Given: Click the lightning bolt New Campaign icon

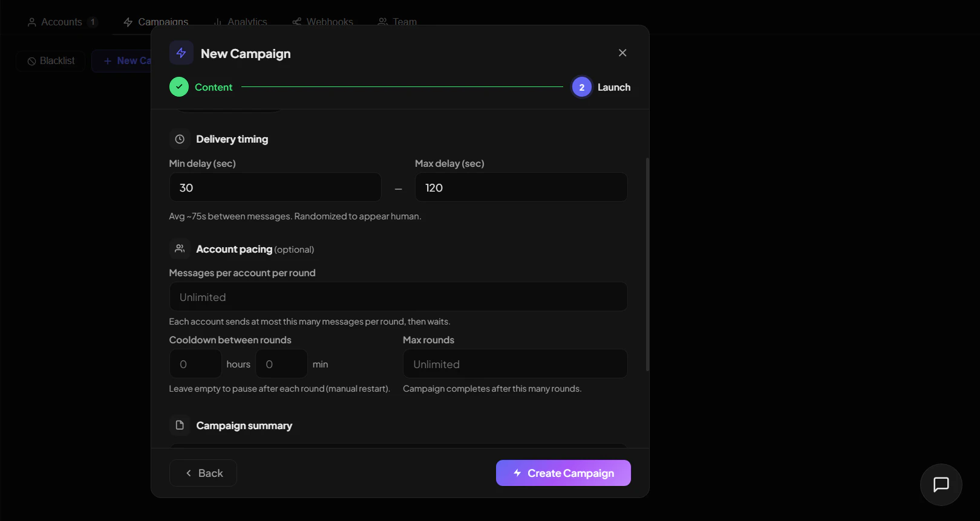Looking at the screenshot, I should 181,53.
